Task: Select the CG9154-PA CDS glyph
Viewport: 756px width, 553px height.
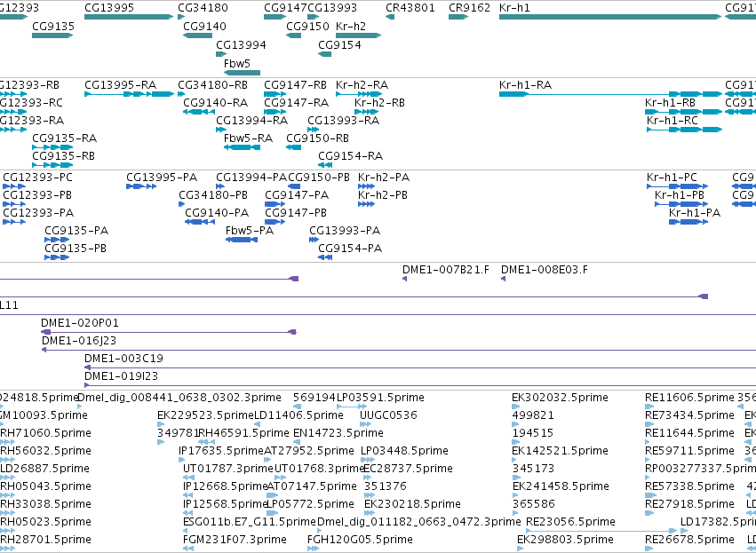Action: [x=325, y=257]
